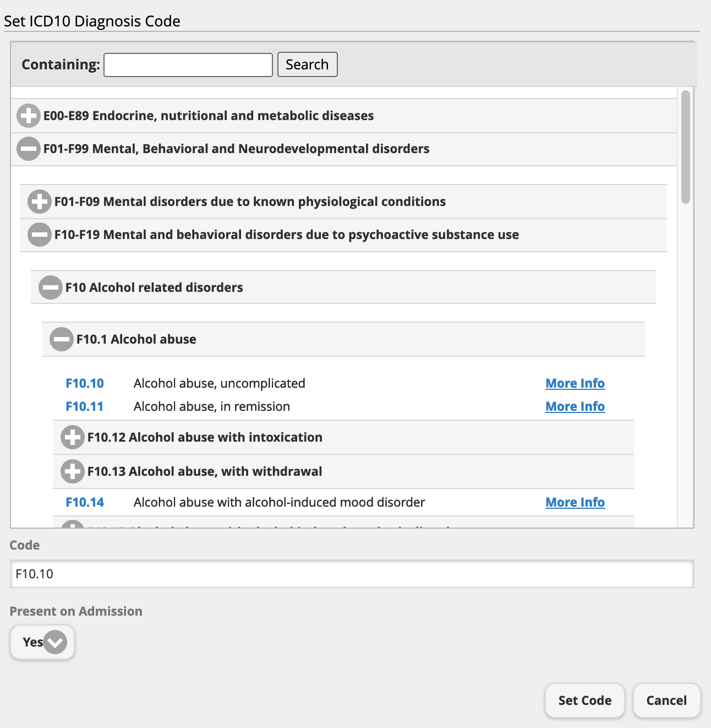Collapse F10 Alcohol related disorders minus icon

pos(50,287)
